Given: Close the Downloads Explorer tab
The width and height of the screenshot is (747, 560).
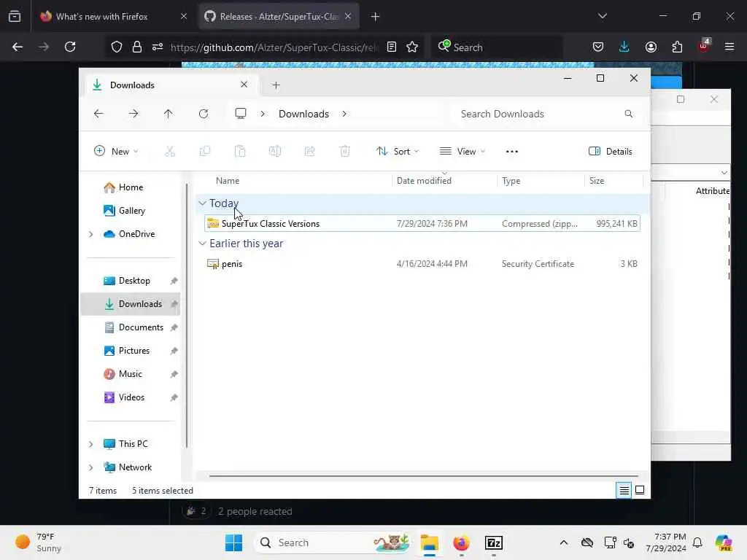Looking at the screenshot, I should click(x=244, y=85).
